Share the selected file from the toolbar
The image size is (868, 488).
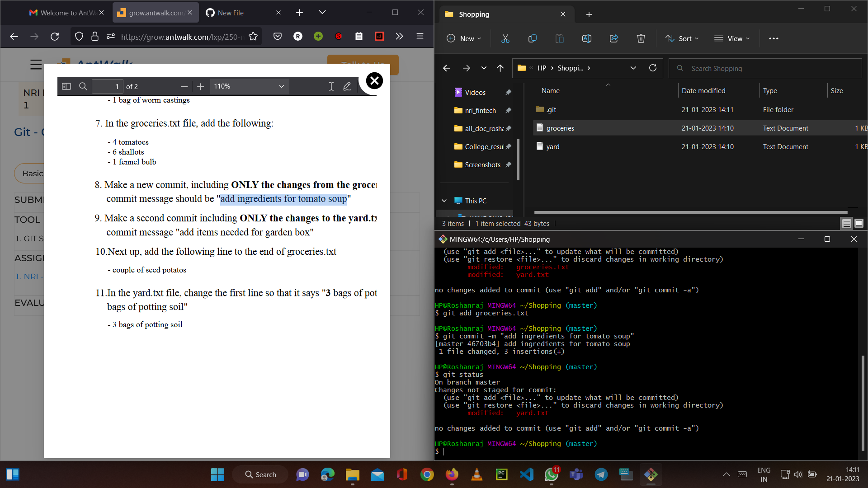pyautogui.click(x=613, y=38)
